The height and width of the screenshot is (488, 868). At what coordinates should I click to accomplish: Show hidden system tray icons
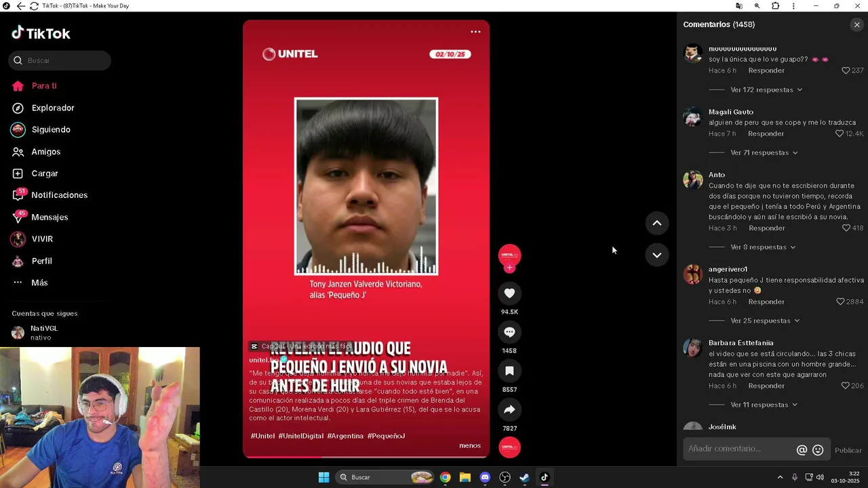tap(780, 477)
